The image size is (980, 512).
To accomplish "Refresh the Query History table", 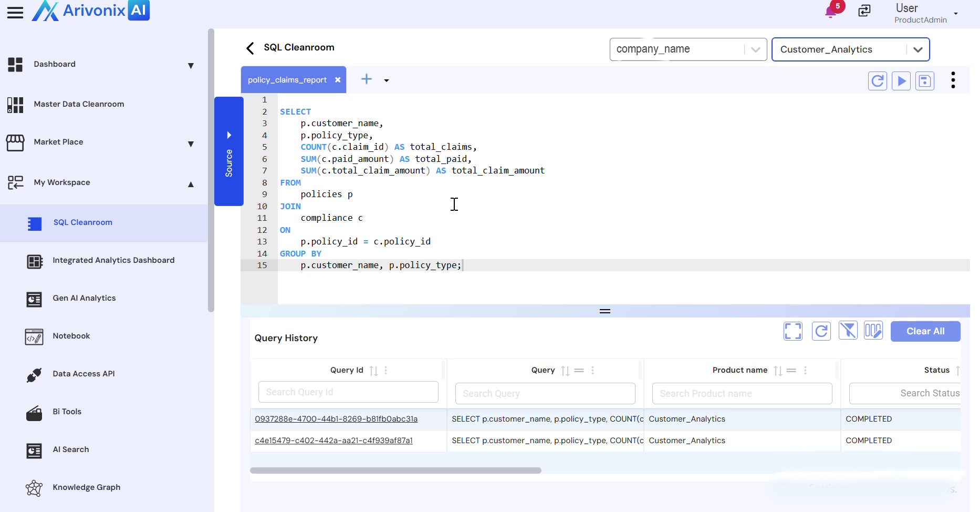I will click(821, 331).
